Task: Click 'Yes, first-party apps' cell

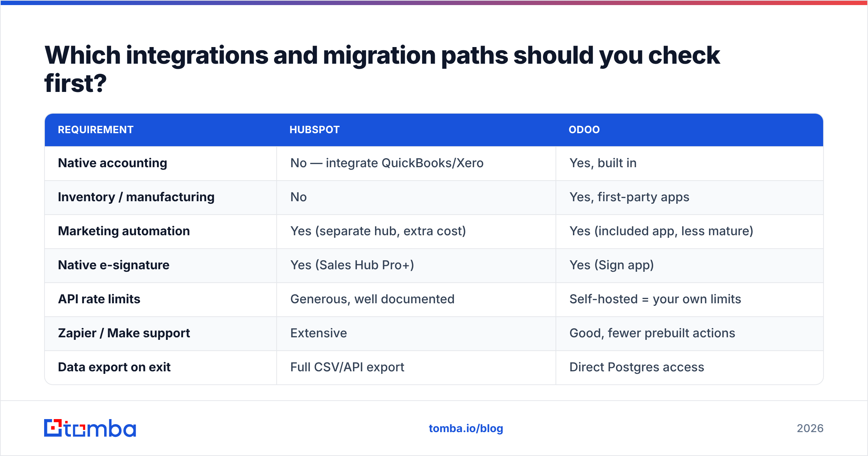Action: [629, 197]
